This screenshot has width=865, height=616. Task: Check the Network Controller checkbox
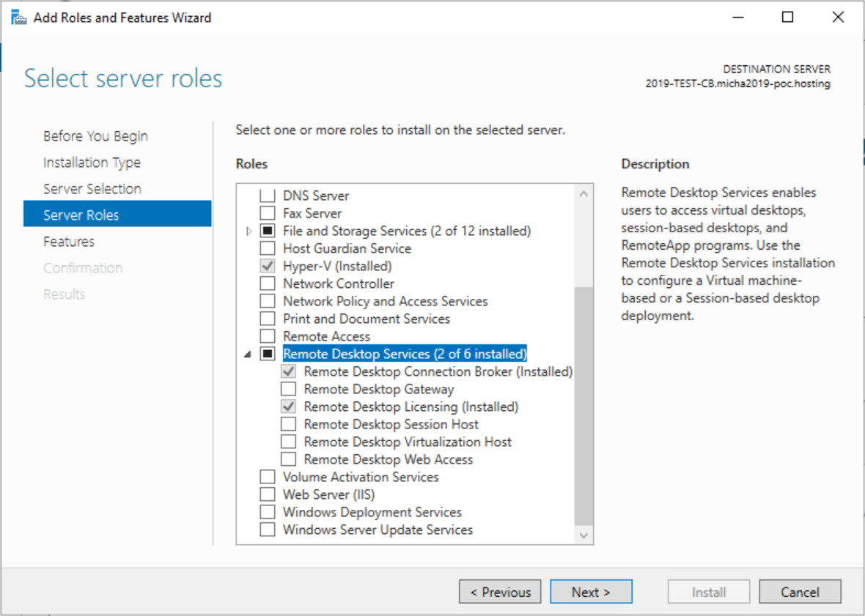pyautogui.click(x=268, y=283)
